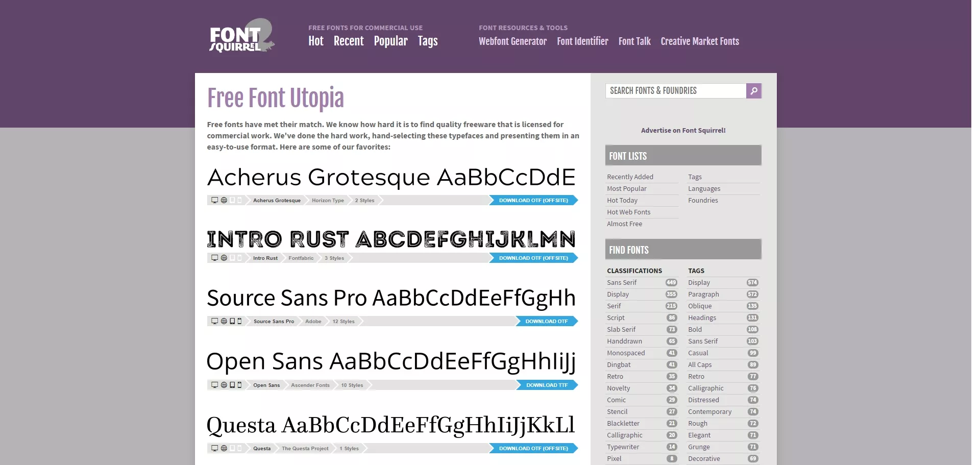Click Horizon Type foundry link
This screenshot has height=465, width=980.
328,200
